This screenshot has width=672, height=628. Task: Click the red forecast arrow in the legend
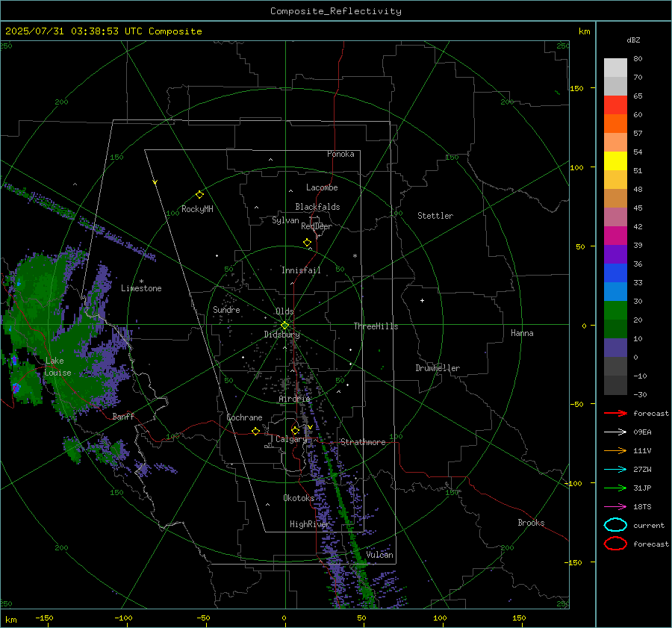point(615,413)
